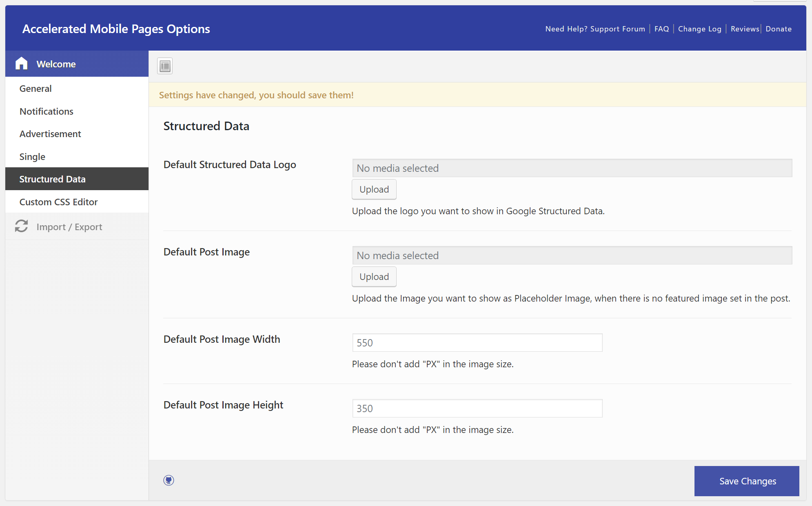Image resolution: width=812 pixels, height=506 pixels.
Task: Click the 'Default Post Image Width' label
Action: pos(222,339)
